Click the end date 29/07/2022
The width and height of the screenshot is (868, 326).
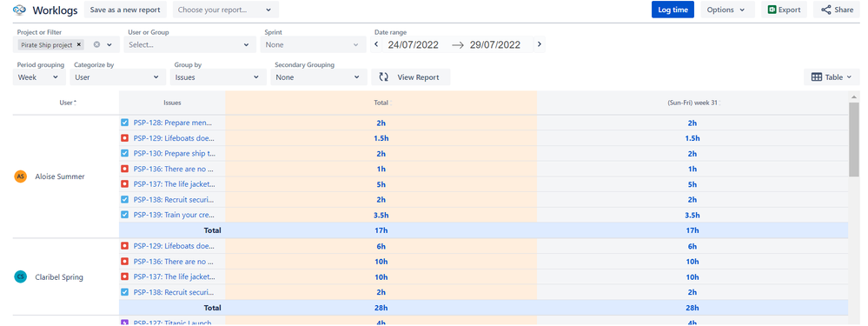click(495, 45)
